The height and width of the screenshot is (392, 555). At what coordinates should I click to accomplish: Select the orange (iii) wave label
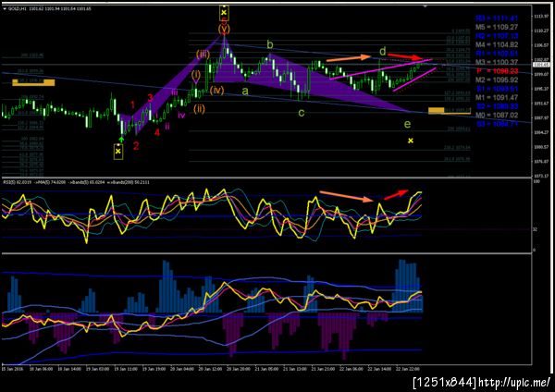[203, 55]
